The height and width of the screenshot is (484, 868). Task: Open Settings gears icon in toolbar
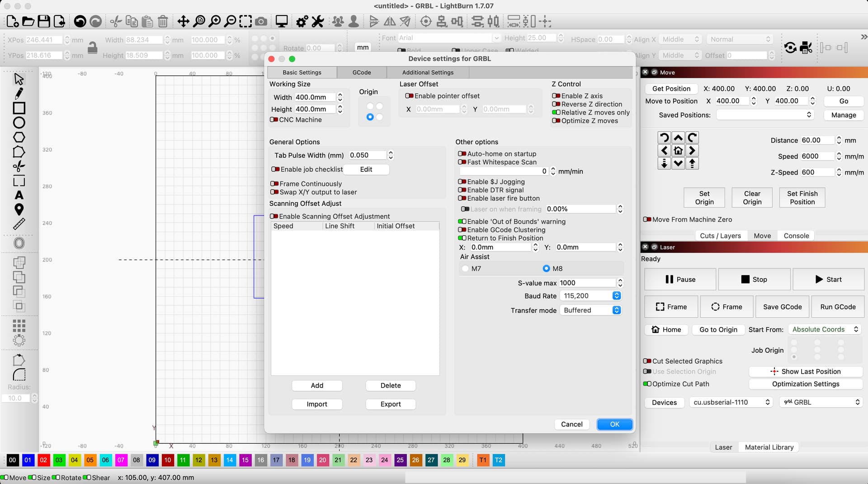click(302, 21)
